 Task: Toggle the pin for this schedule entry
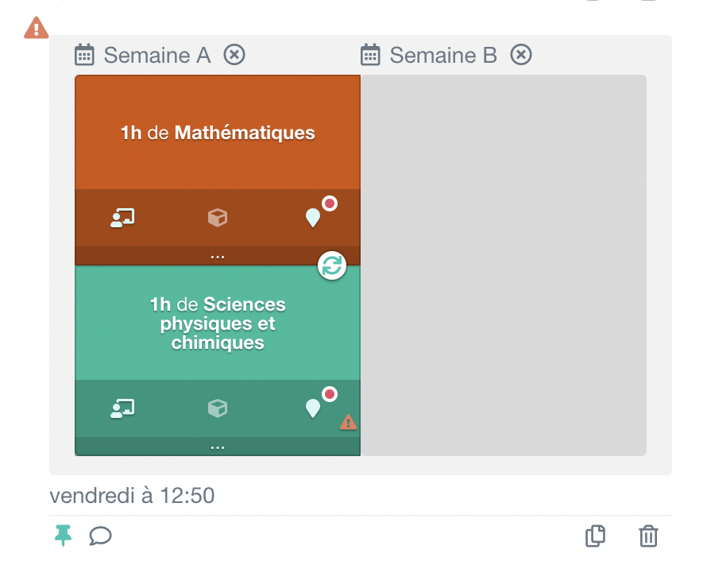point(63,536)
